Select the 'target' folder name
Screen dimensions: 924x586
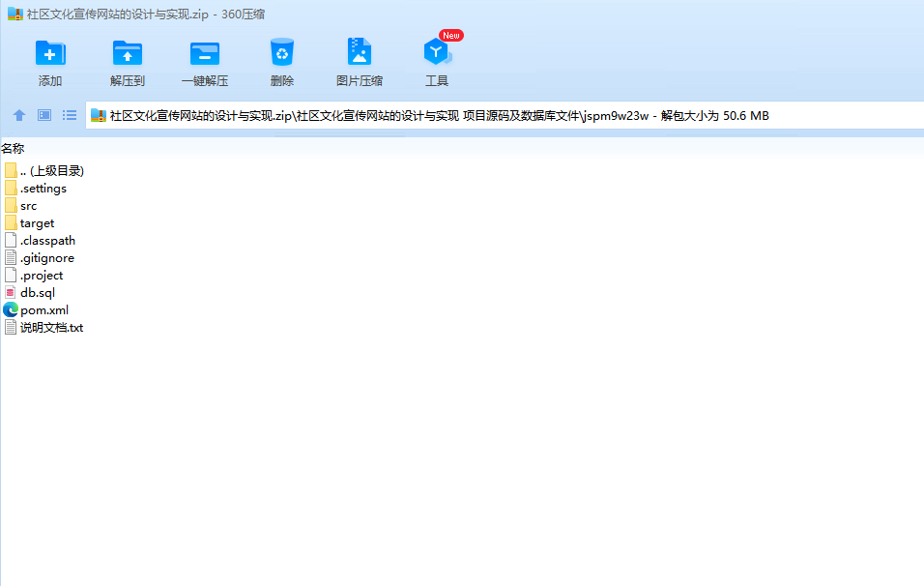click(37, 223)
